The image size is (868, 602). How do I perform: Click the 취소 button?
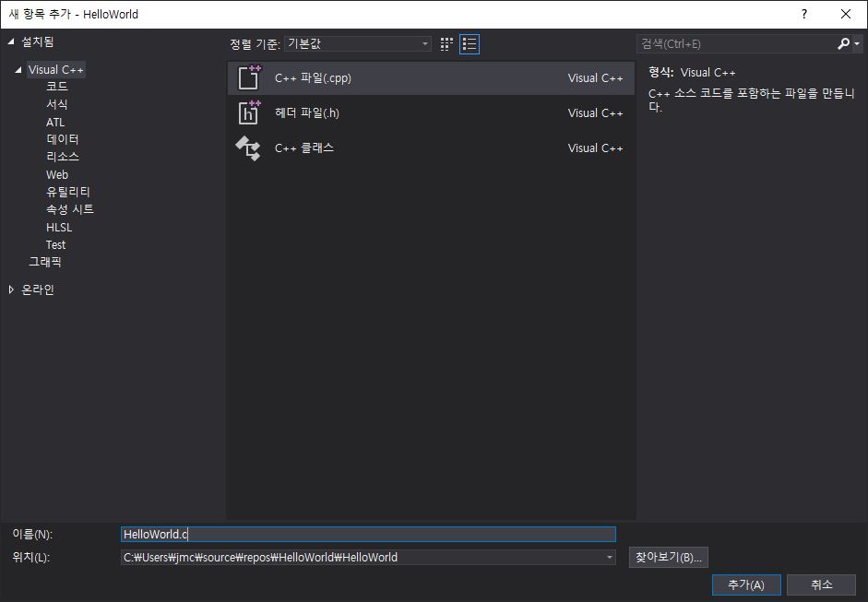point(822,584)
